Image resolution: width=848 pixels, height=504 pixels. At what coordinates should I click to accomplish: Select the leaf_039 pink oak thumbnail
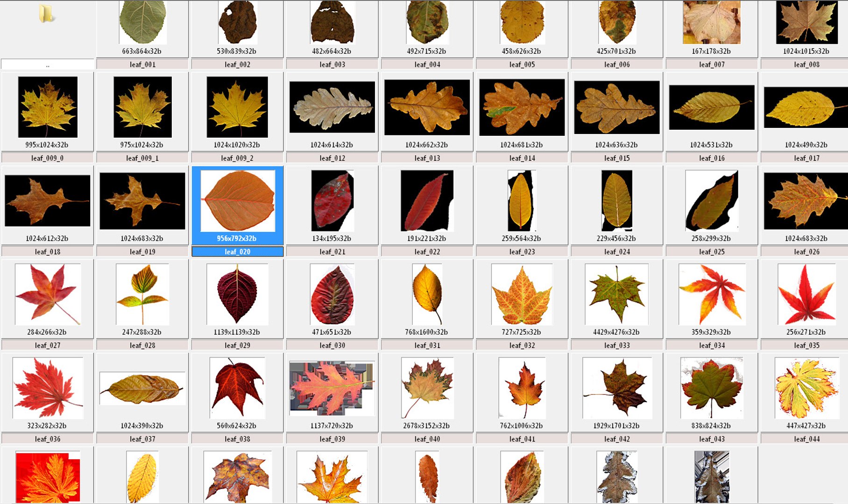pyautogui.click(x=332, y=388)
